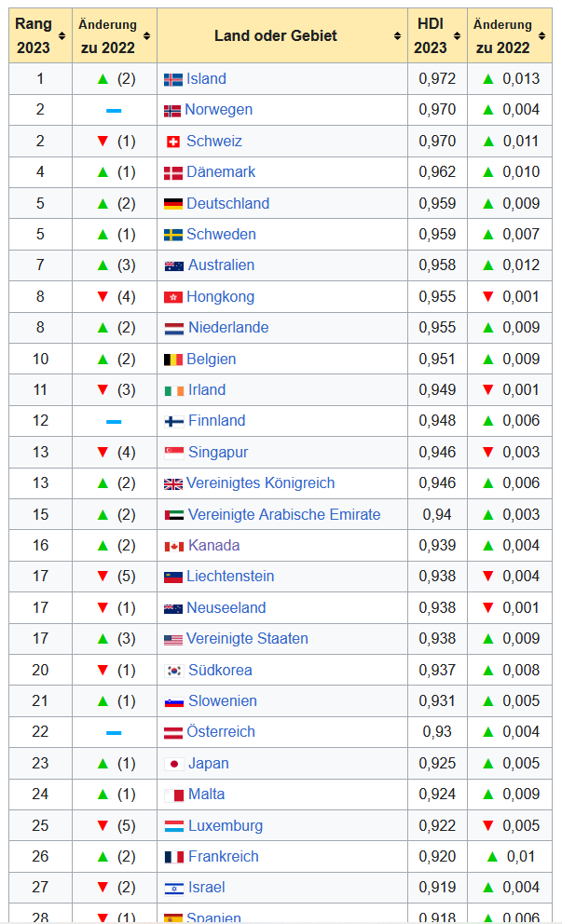Open the Kanada link
This screenshot has height=924, width=562.
point(213,546)
